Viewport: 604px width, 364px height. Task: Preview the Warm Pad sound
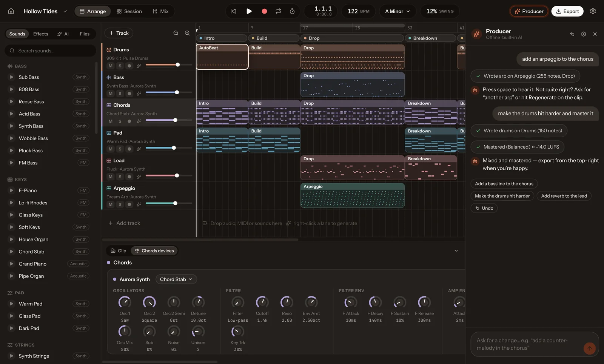[11, 304]
